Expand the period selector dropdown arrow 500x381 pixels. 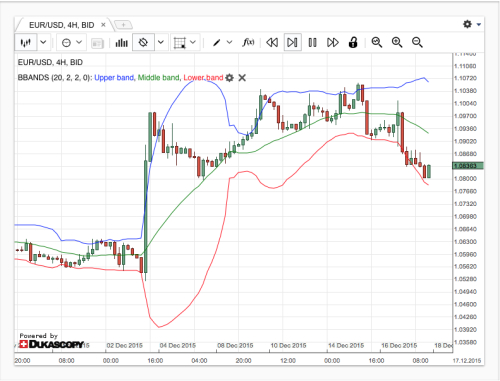click(x=79, y=42)
